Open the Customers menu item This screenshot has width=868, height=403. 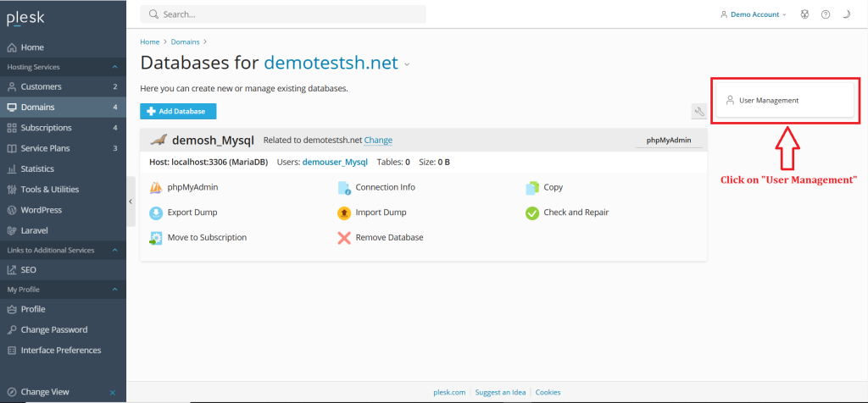(63, 87)
